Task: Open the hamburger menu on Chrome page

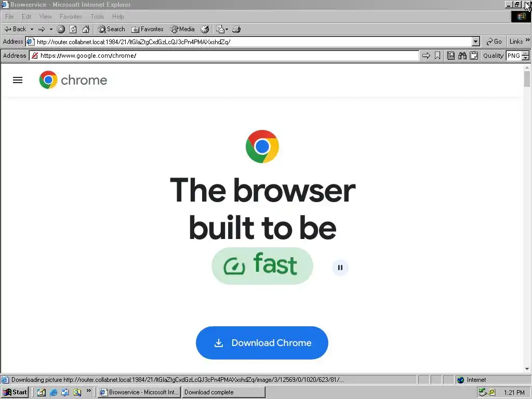Action: pyautogui.click(x=18, y=80)
